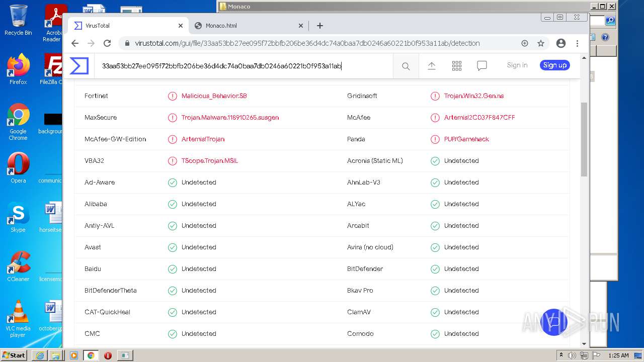644x362 pixels.
Task: Go back with browser back arrow
Action: [x=75, y=43]
